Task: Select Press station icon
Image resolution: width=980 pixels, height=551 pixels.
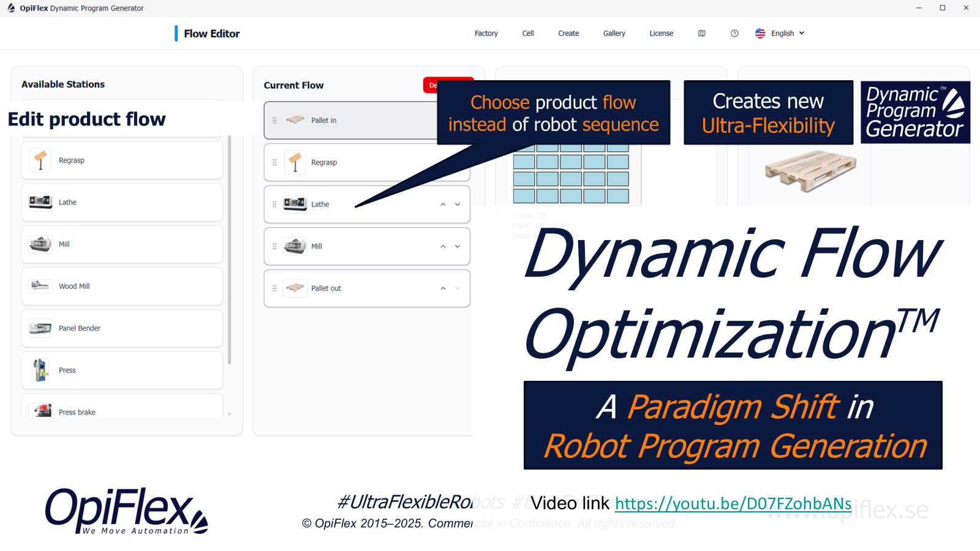Action: point(40,370)
